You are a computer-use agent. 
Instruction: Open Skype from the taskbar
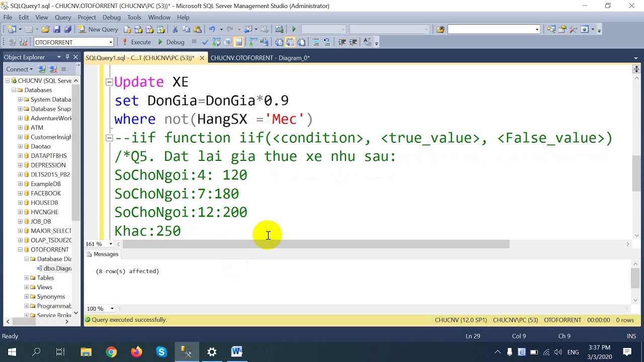tap(162, 352)
